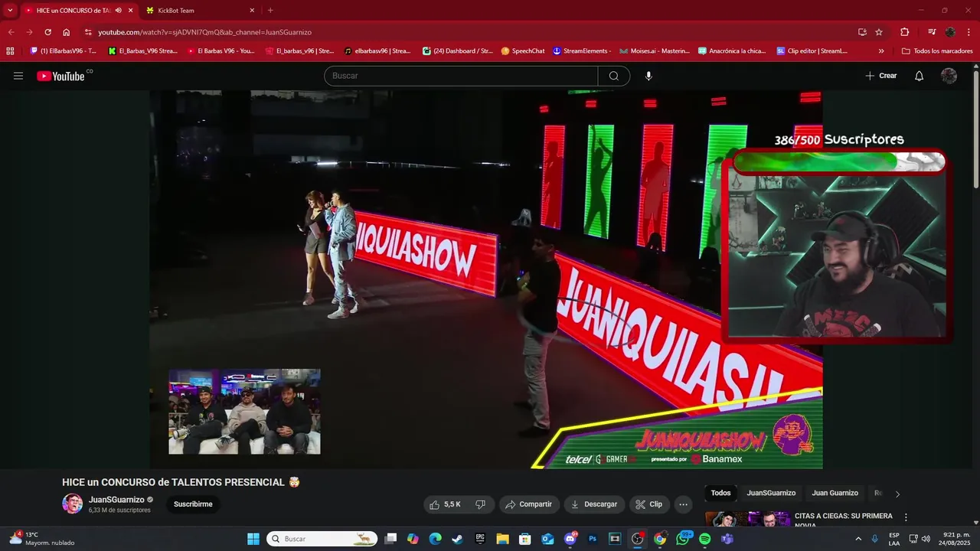
Task: Click the magnifier search button on YouTube
Action: [x=614, y=76]
